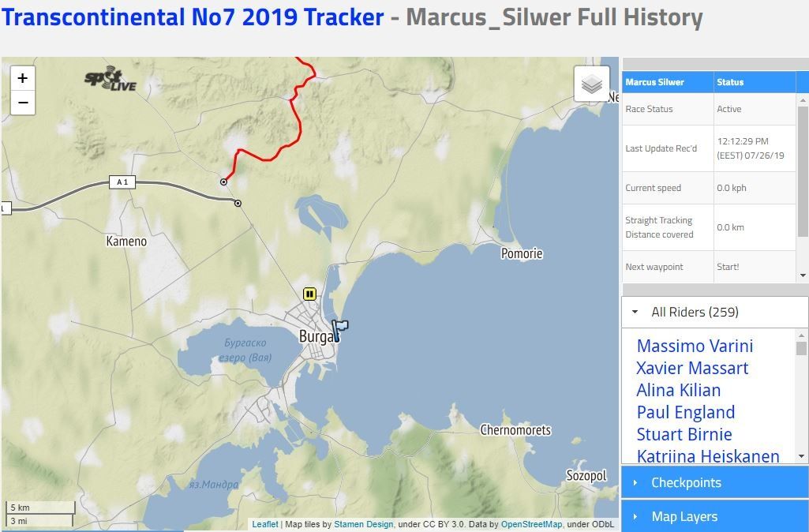Open rider Alina Kilian's tracking
The height and width of the screenshot is (532, 809).
pyautogui.click(x=678, y=390)
